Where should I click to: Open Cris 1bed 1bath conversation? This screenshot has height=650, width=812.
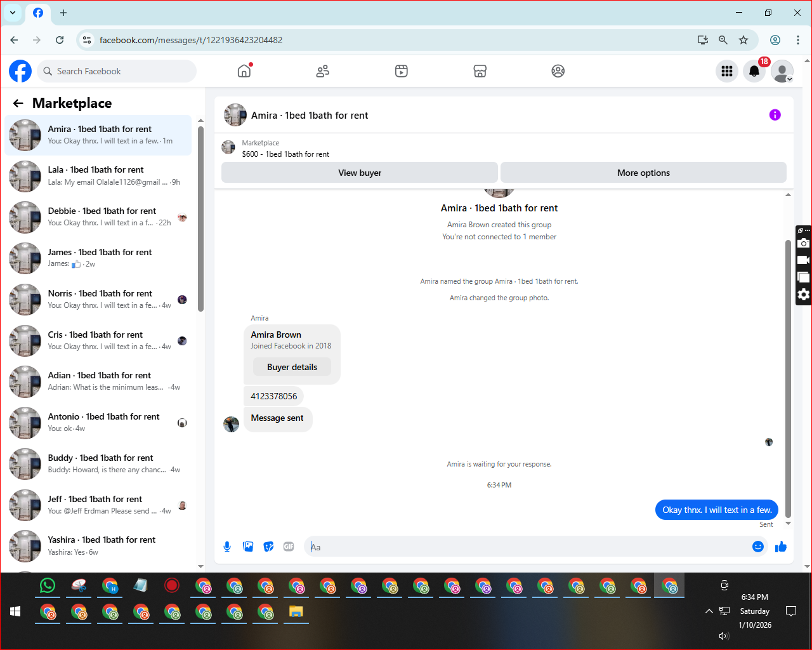coord(98,341)
